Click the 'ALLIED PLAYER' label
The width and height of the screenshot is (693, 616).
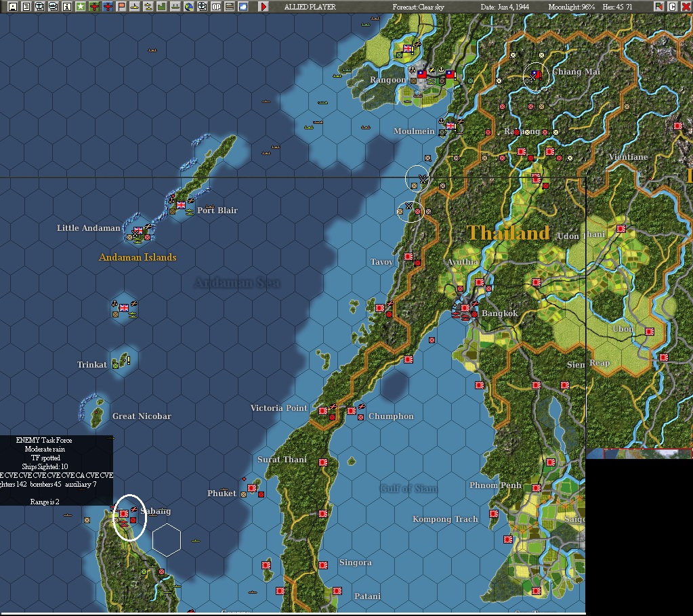point(310,7)
